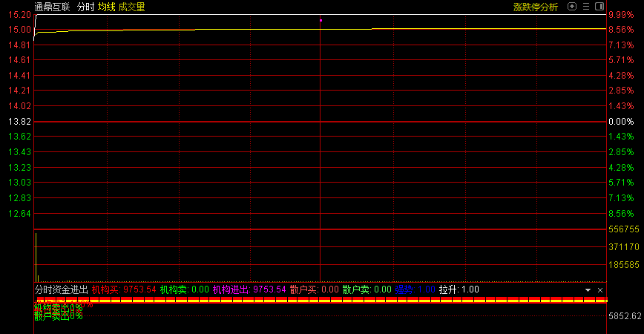Toggle the 成交量 volume legend
644x334 pixels.
click(x=131, y=7)
